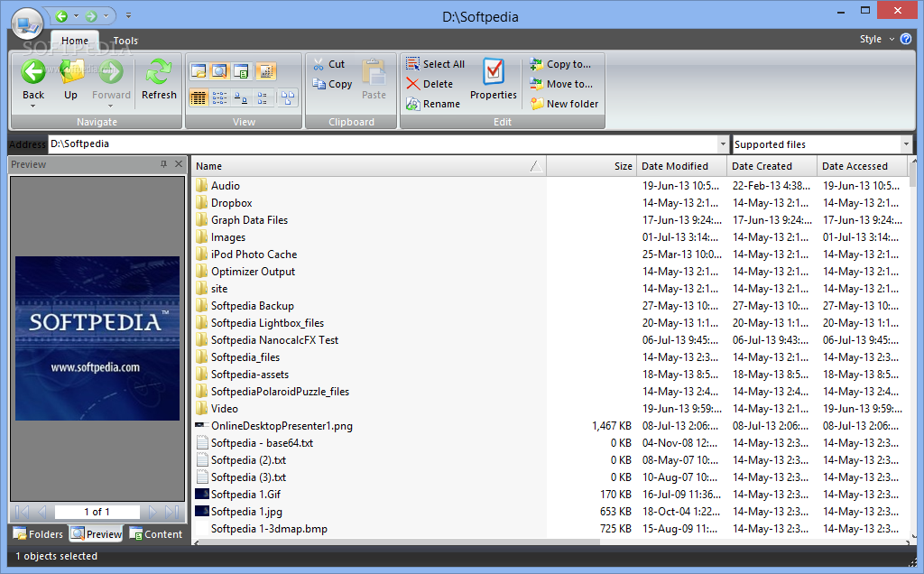The height and width of the screenshot is (574, 924).
Task: Switch to the Tools ribbon tab
Action: coord(125,41)
